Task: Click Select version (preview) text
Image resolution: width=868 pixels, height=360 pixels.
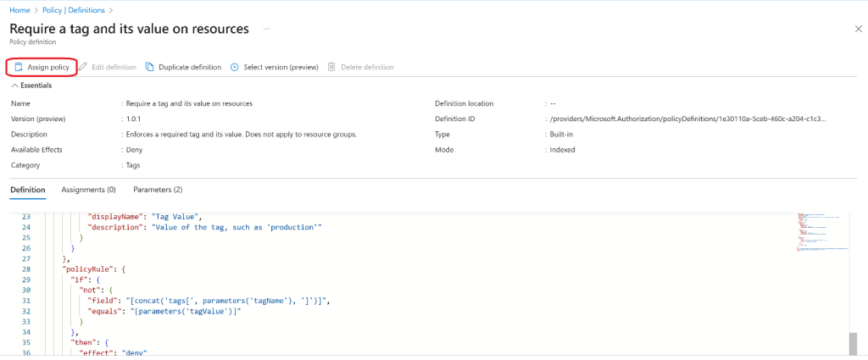Action: 281,67
